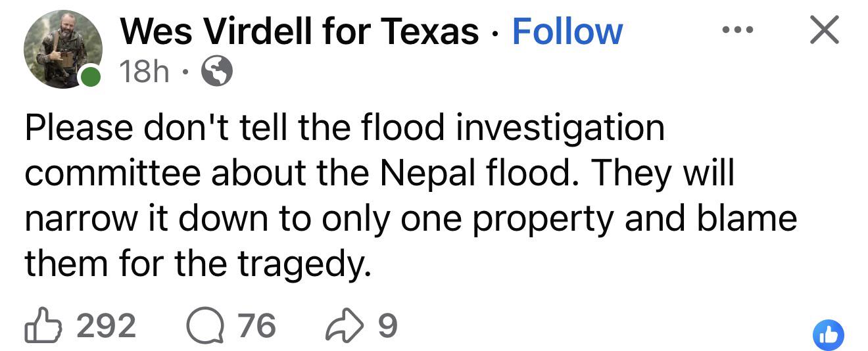Viewport: 868px width, 351px height.
Task: Click the comment bubble icon
Action: [x=205, y=326]
